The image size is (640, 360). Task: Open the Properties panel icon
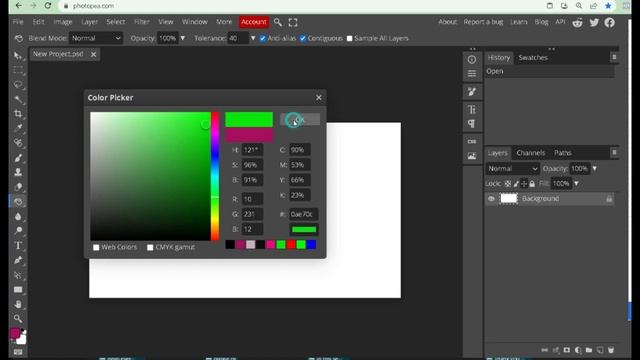pyautogui.click(x=472, y=74)
